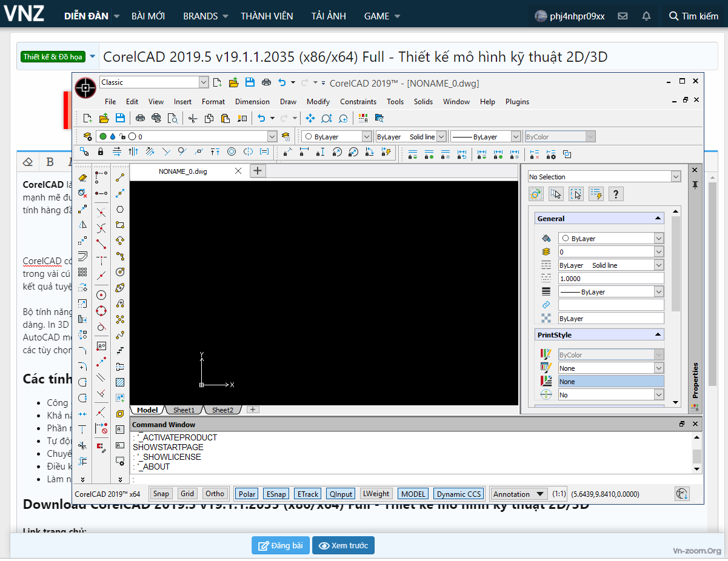The width and height of the screenshot is (728, 561).
Task: Select the Pattern array grid tool
Action: click(x=83, y=272)
